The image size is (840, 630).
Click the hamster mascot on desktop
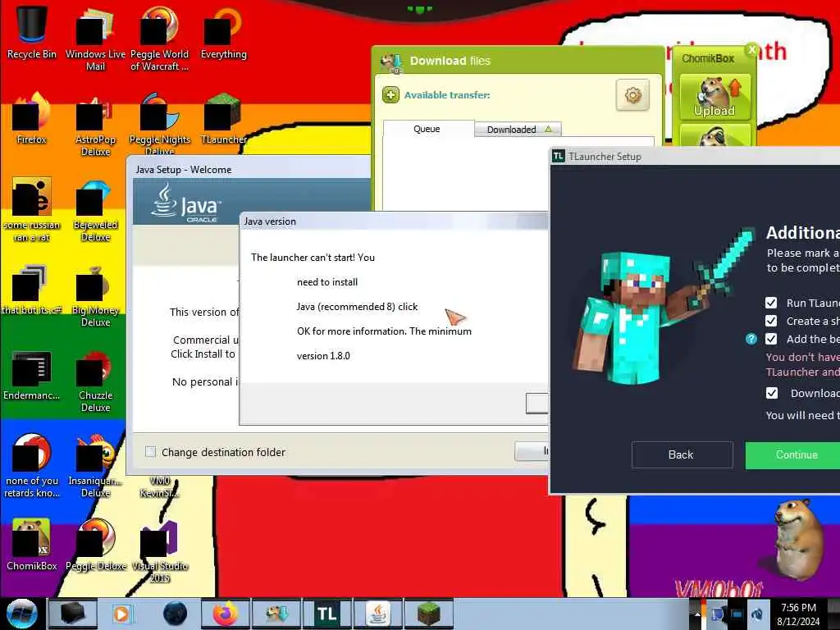tap(800, 538)
